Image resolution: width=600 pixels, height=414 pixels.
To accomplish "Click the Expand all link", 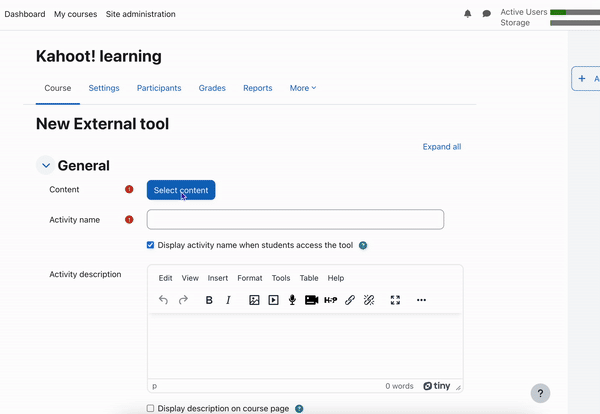I will pos(442,147).
